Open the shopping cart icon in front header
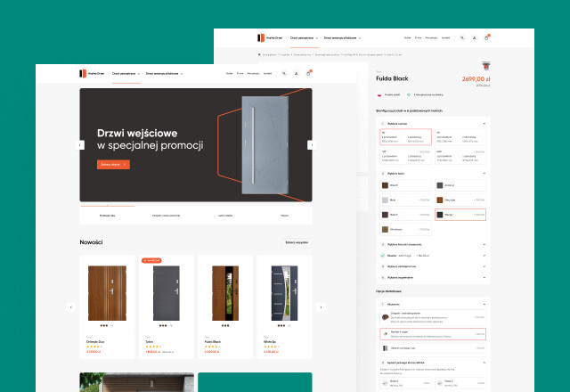570x392 pixels. tap(307, 73)
